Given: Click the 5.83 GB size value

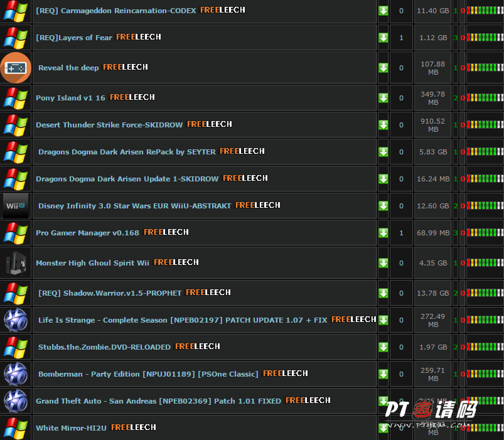Looking at the screenshot, I should tap(433, 152).
